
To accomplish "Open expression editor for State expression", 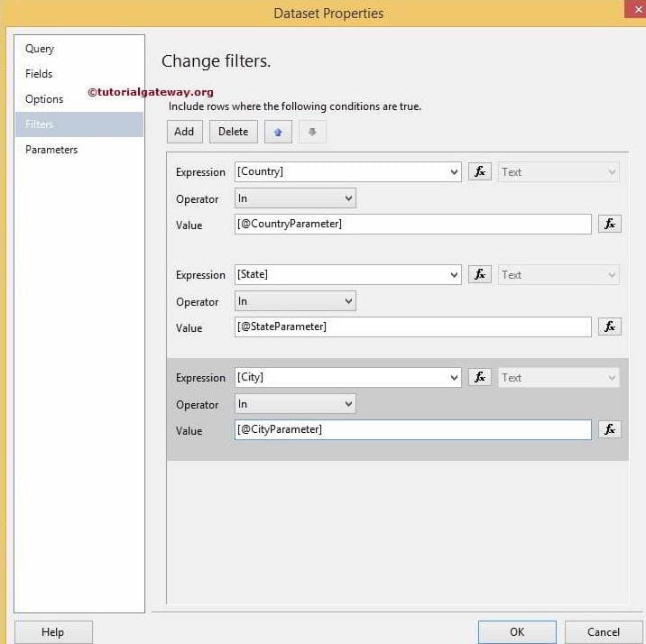I will pyautogui.click(x=480, y=274).
